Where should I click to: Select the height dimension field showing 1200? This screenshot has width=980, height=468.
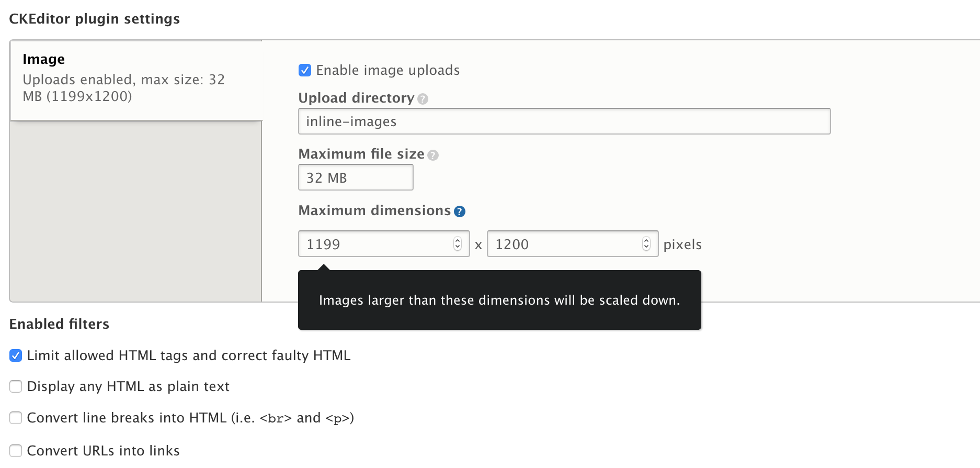tap(565, 243)
